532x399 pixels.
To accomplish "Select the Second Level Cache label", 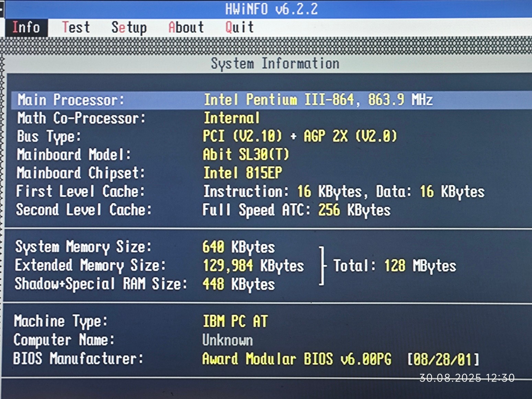I will [84, 210].
